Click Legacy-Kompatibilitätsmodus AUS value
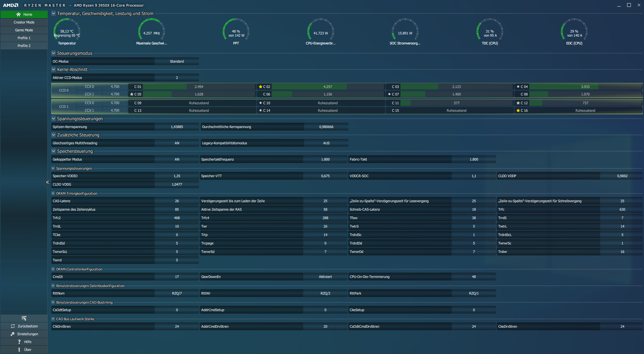 point(326,143)
